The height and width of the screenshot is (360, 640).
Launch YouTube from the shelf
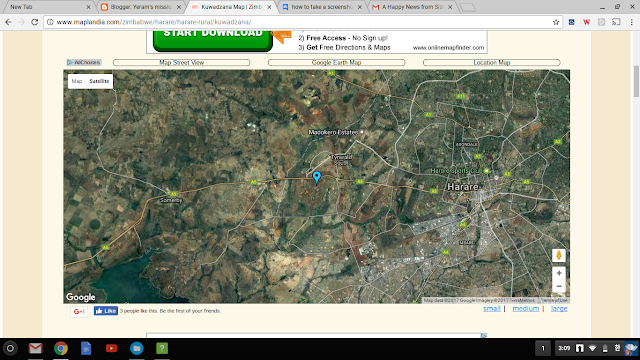111,348
